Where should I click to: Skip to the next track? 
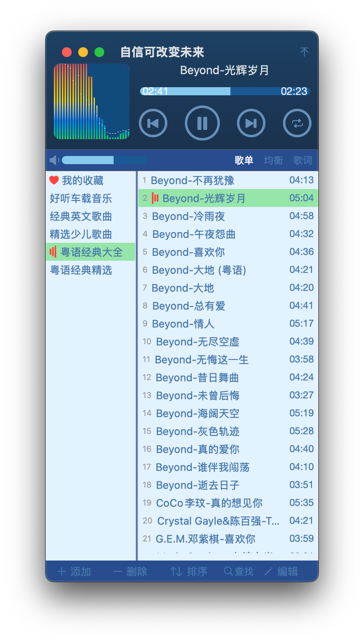click(251, 123)
